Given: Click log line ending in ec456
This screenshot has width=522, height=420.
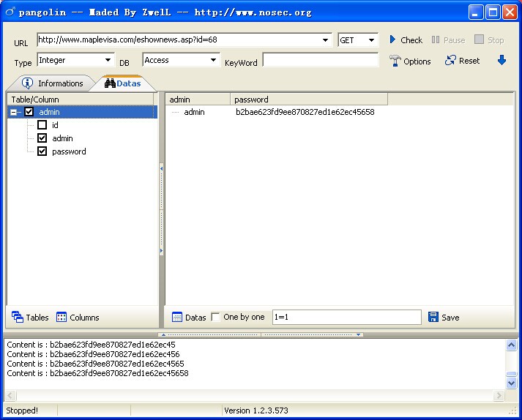Looking at the screenshot, I should pos(93,354).
